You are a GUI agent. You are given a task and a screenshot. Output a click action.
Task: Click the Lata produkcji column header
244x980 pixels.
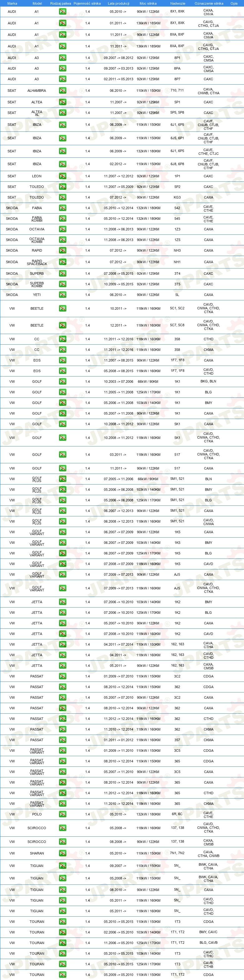pyautogui.click(x=119, y=3)
